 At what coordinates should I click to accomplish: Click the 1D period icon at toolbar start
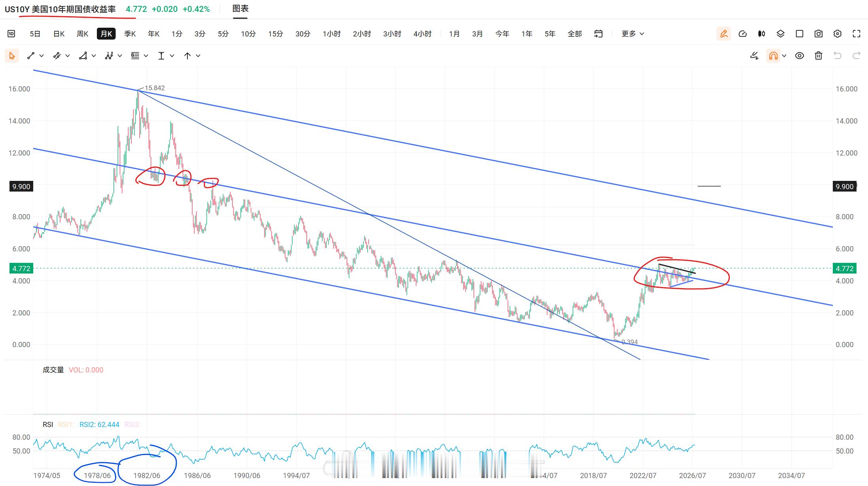coord(11,34)
